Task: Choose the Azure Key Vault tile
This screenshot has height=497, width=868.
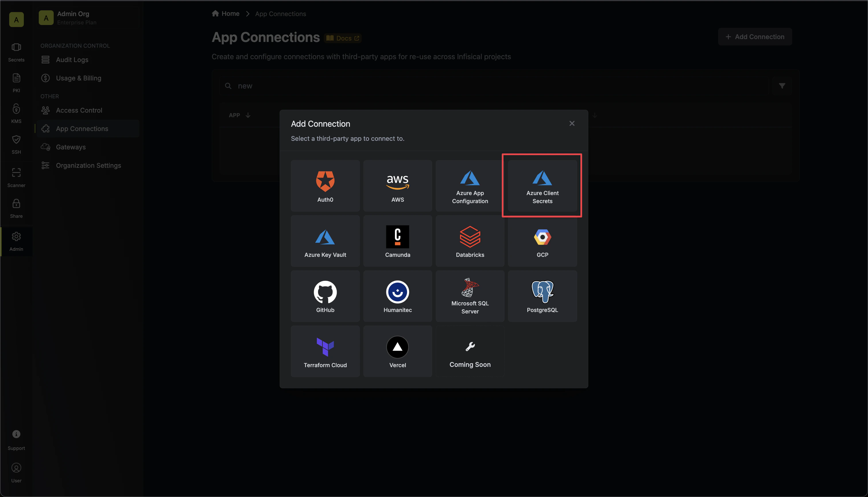Action: 325,241
